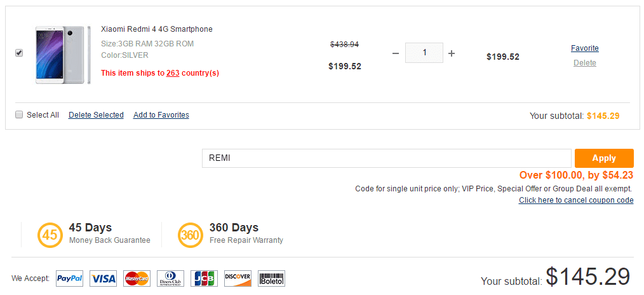Decrease quantity with the minus button
The image size is (644, 295).
395,53
